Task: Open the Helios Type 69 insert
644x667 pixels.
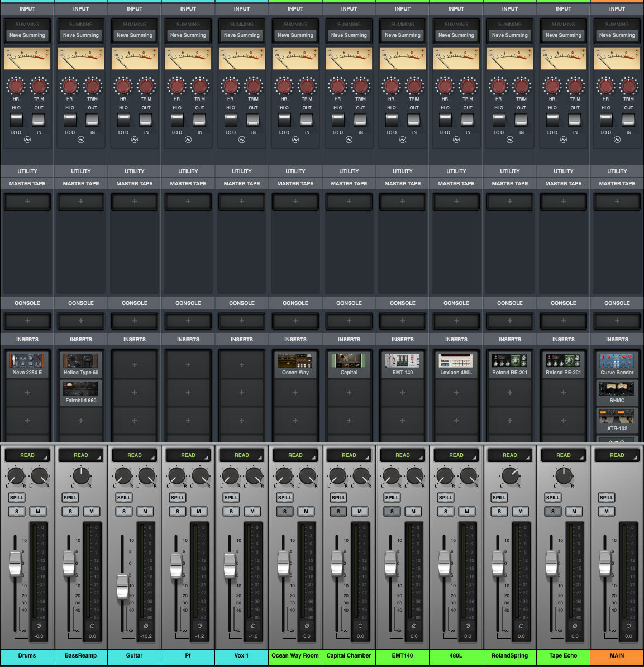Action: click(x=80, y=365)
